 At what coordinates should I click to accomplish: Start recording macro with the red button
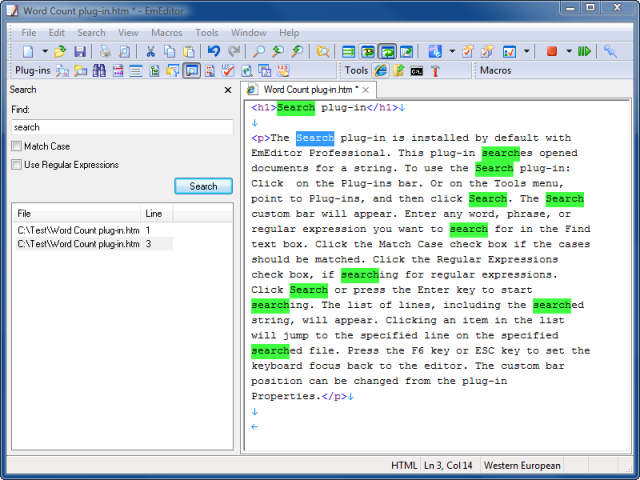coord(552,51)
